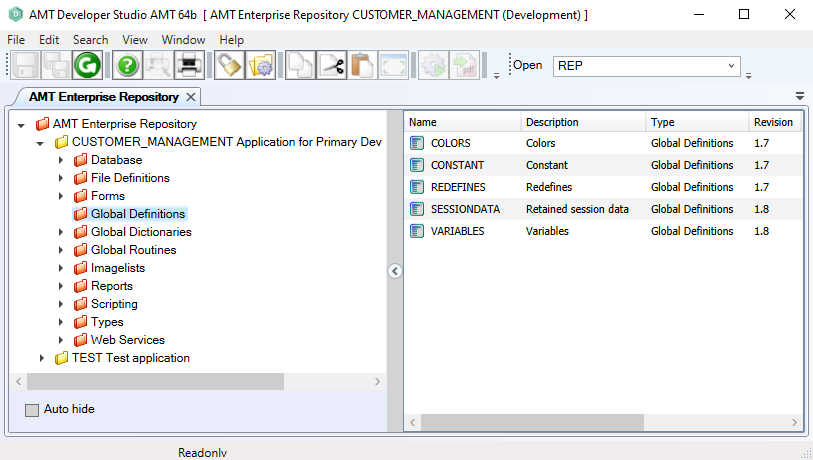Expand the TEST Test application node
Image resolution: width=813 pixels, height=460 pixels.
(x=42, y=358)
